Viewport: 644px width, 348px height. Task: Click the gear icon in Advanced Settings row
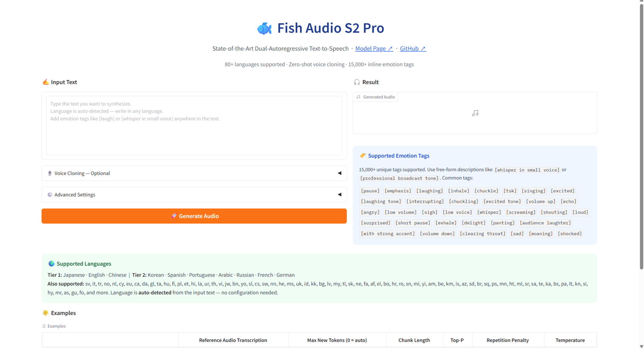pos(50,195)
